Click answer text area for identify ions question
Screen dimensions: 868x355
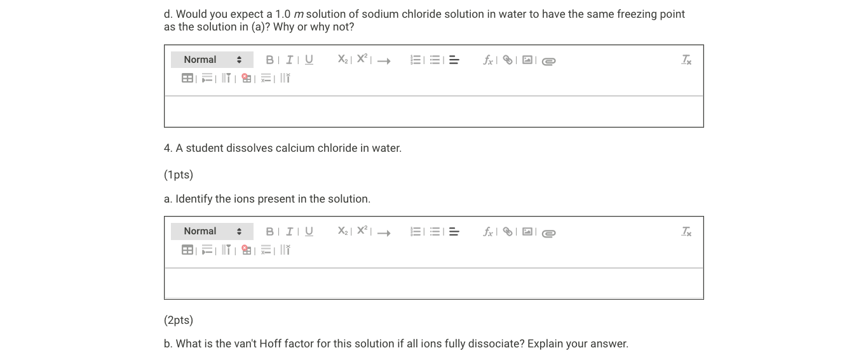433,283
